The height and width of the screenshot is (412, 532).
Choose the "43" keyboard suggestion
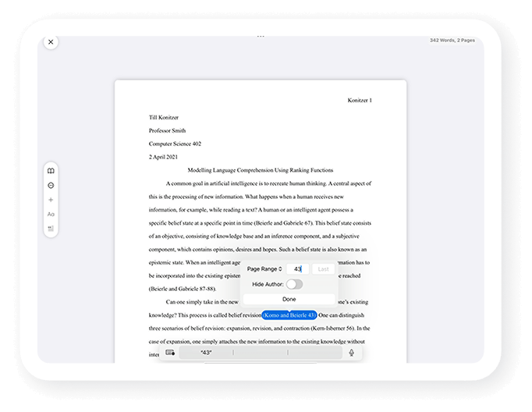coord(206,353)
